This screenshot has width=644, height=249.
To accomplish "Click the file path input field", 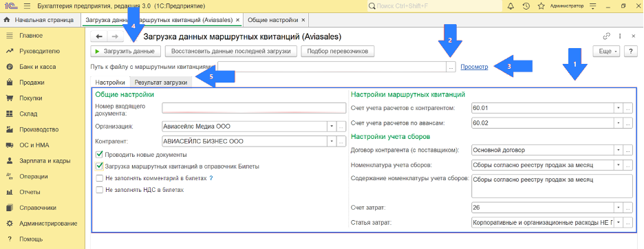I will (x=332, y=67).
